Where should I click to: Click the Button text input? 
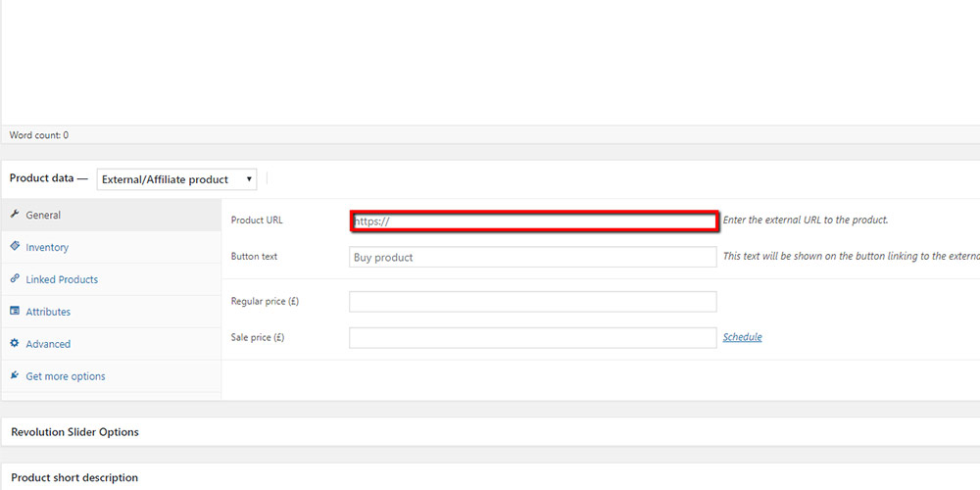533,257
